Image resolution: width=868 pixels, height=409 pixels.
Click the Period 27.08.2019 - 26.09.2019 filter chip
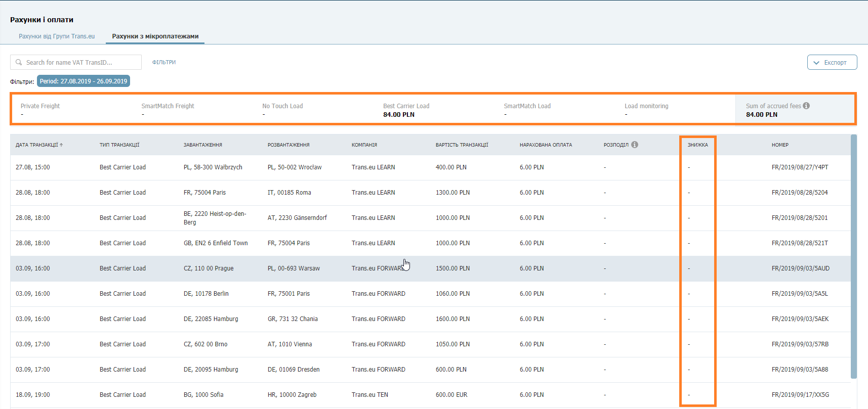(84, 81)
